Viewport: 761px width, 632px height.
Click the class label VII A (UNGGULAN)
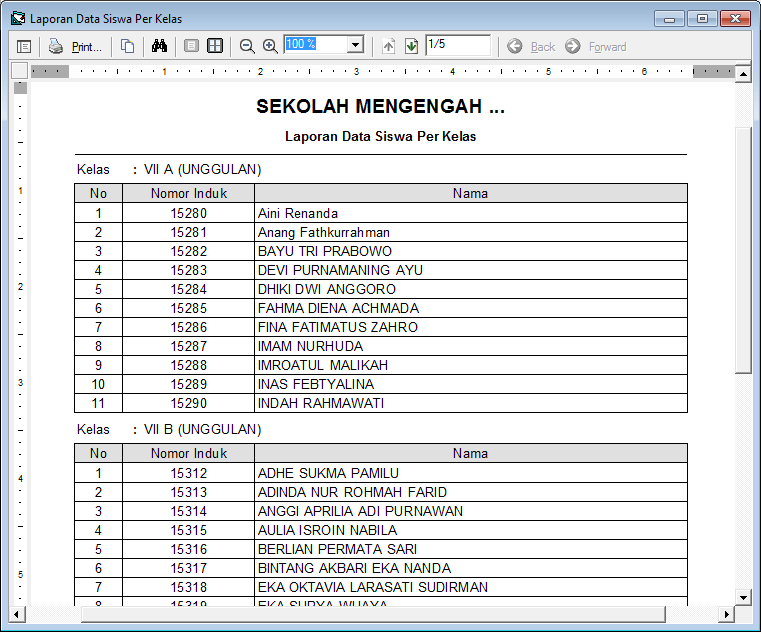point(202,169)
